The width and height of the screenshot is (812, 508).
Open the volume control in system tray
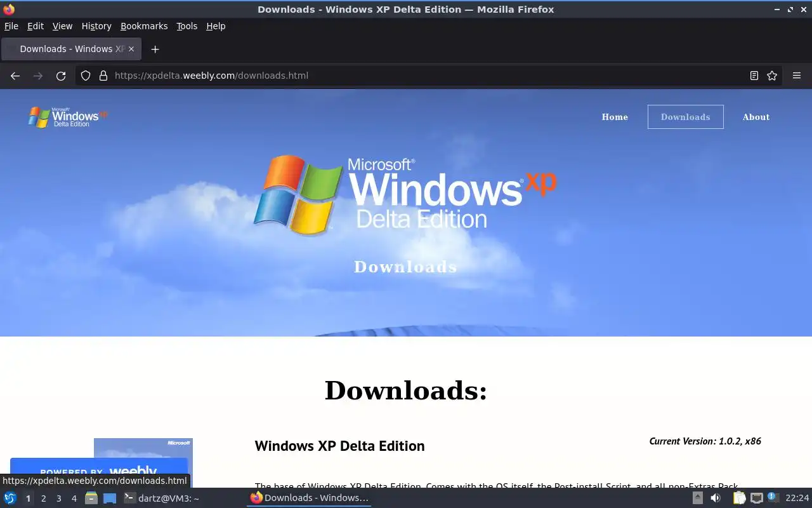[716, 498]
